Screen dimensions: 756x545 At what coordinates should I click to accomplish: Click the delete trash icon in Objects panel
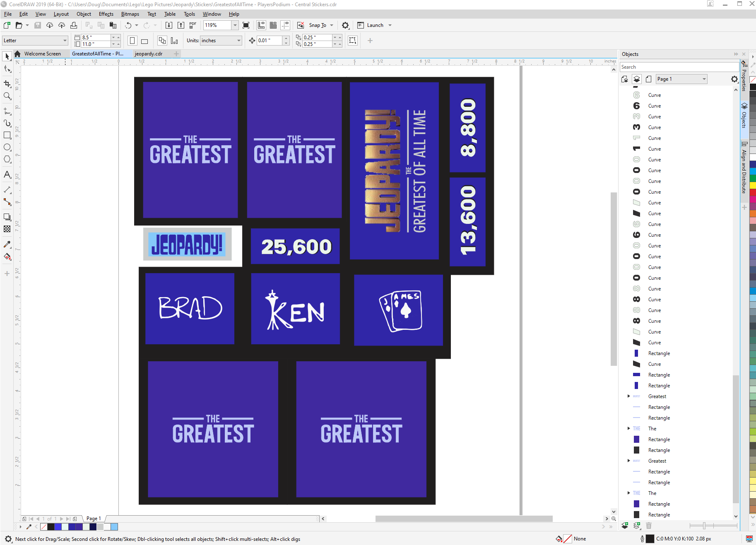(649, 526)
